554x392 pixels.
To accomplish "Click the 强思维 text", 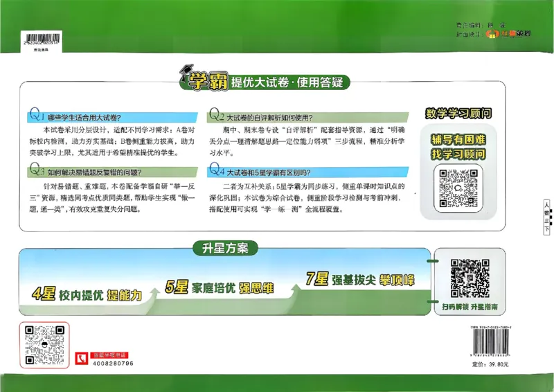I will coord(256,288).
